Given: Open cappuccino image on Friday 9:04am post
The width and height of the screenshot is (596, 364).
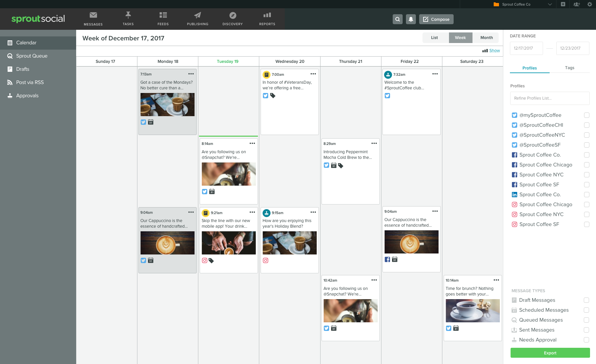Looking at the screenshot, I should point(411,242).
